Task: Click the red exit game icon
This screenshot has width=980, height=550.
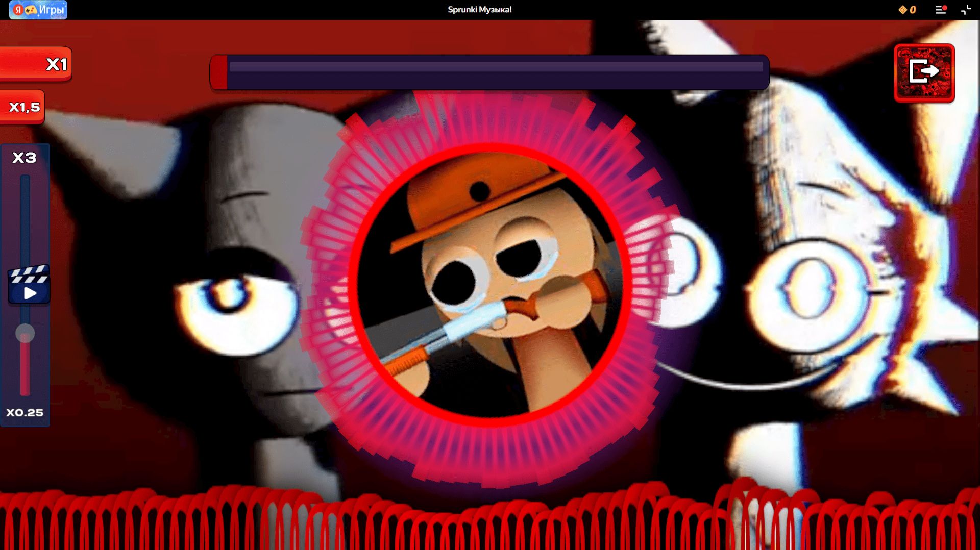Action: tap(924, 72)
